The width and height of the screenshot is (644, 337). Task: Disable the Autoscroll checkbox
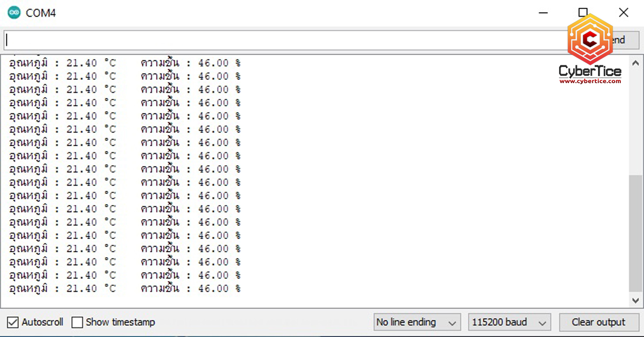[13, 322]
